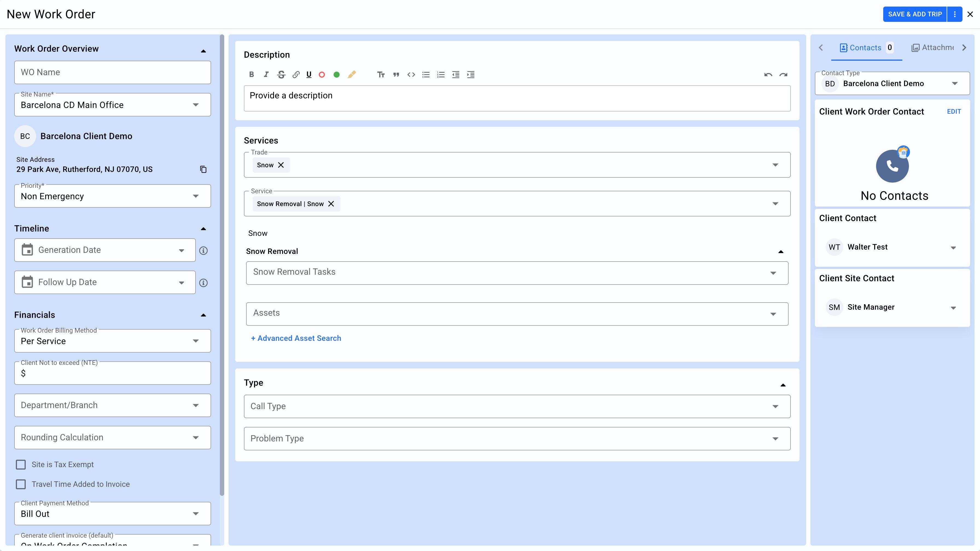Select the Contacts tab
The height and width of the screenshot is (551, 980).
(861, 48)
